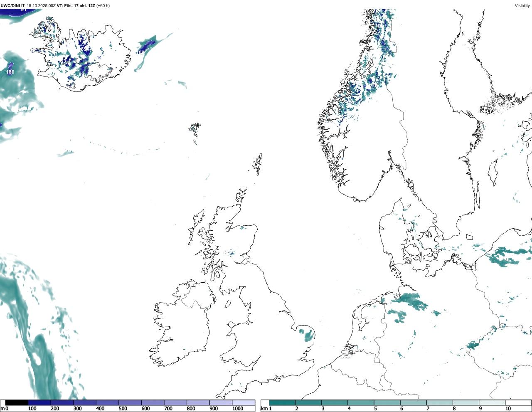Click the '800' tick label on the metre scale
This screenshot has width=532, height=412.
[x=191, y=408]
